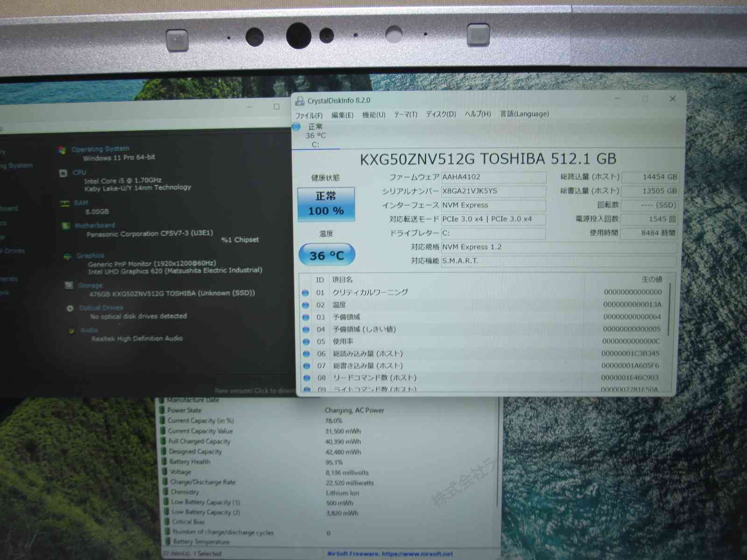Click the Storage drive icon in Speccy

[x=69, y=285]
